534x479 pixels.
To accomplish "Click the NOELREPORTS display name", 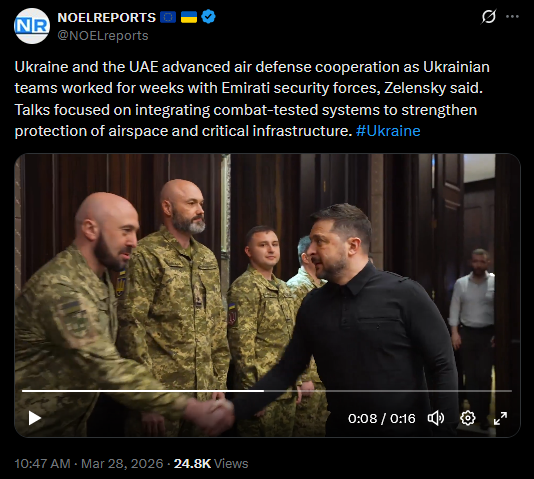I will pyautogui.click(x=107, y=17).
